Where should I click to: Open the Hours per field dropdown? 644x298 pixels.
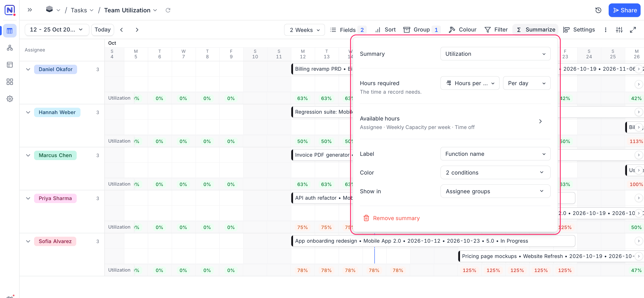tap(470, 83)
